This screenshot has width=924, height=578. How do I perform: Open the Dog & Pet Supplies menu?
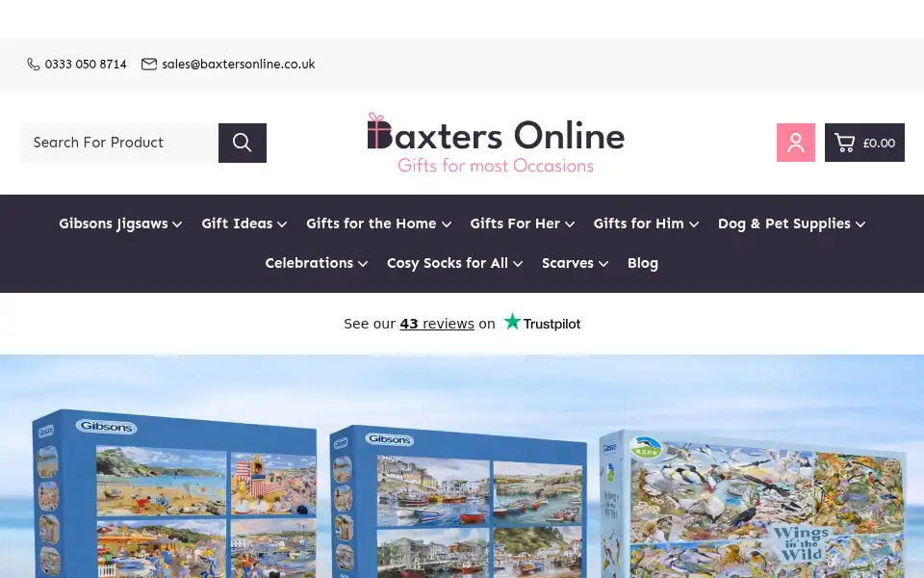tap(784, 224)
